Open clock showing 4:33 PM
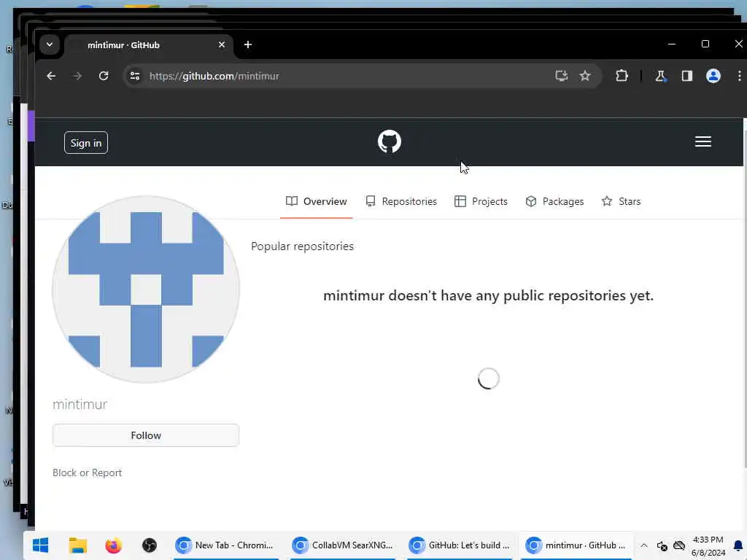747x560 pixels. pyautogui.click(x=708, y=545)
